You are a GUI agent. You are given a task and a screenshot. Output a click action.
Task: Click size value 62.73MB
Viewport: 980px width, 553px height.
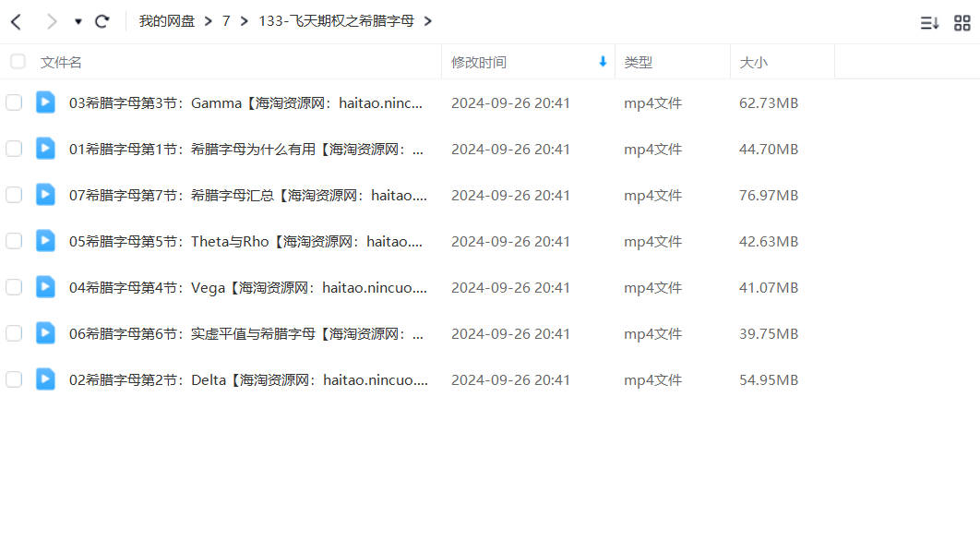tap(769, 103)
